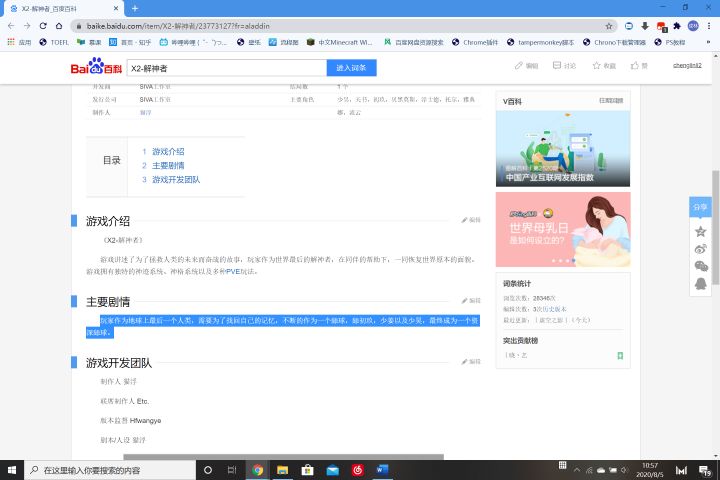Open the 讨论 discussion link
This screenshot has height=480, width=720.
pos(564,66)
